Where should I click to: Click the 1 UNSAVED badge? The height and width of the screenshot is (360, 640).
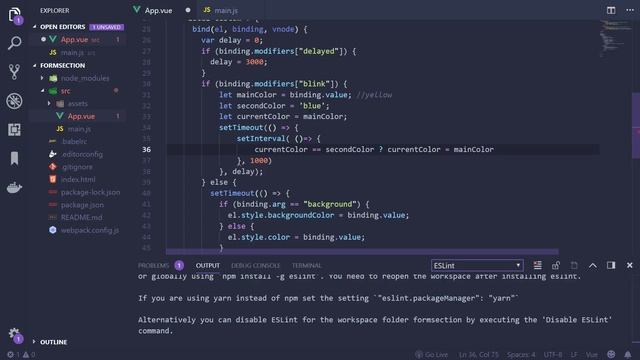tap(106, 27)
